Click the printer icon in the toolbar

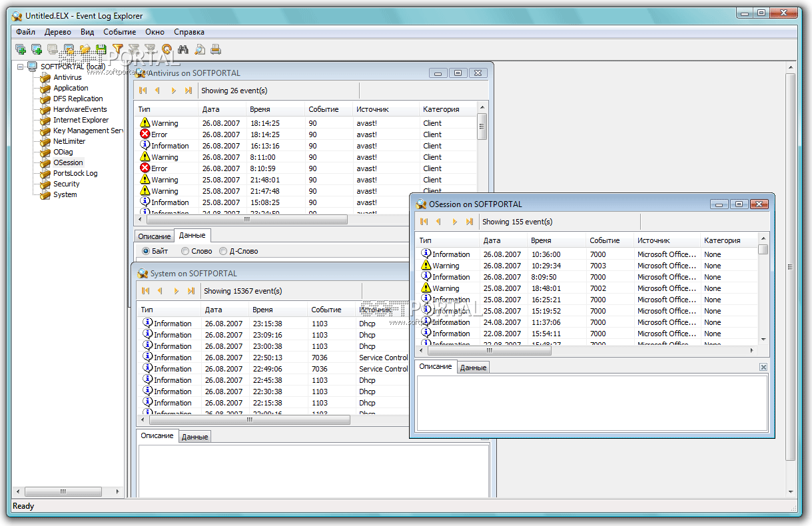point(215,49)
